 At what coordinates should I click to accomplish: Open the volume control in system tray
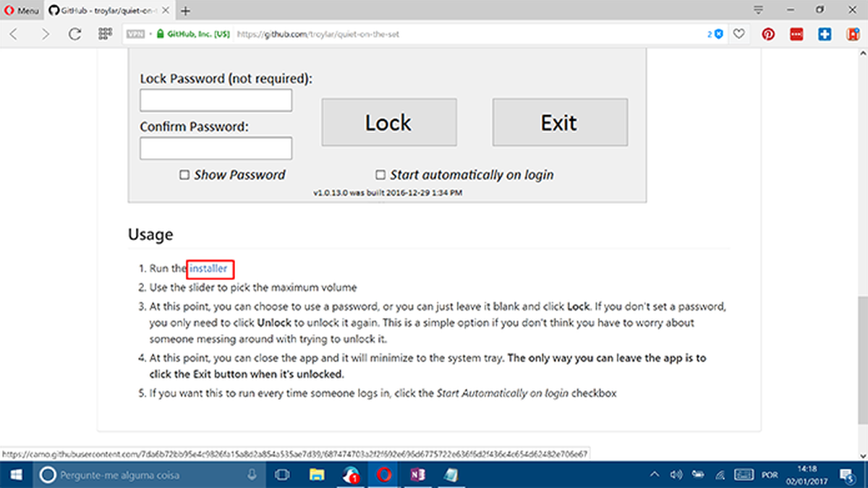[676, 475]
